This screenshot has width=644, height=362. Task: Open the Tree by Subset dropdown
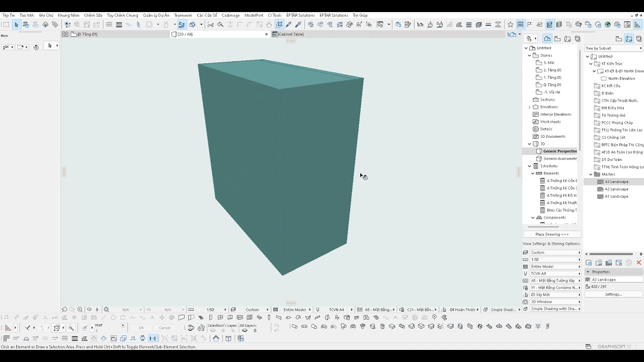[614, 48]
